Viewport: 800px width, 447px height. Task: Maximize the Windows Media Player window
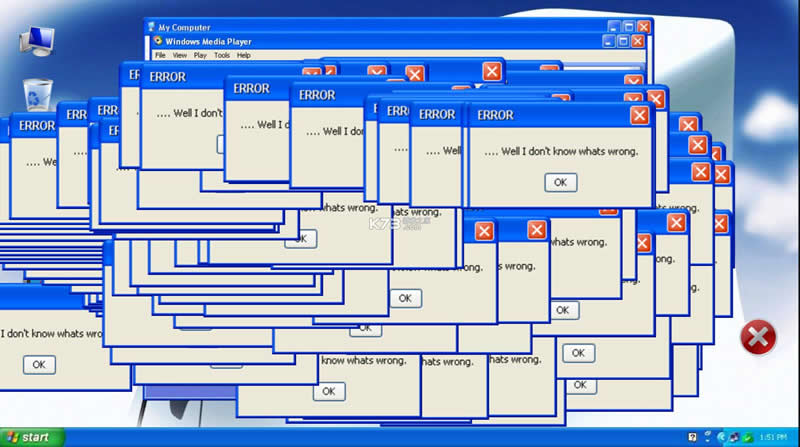(x=623, y=41)
